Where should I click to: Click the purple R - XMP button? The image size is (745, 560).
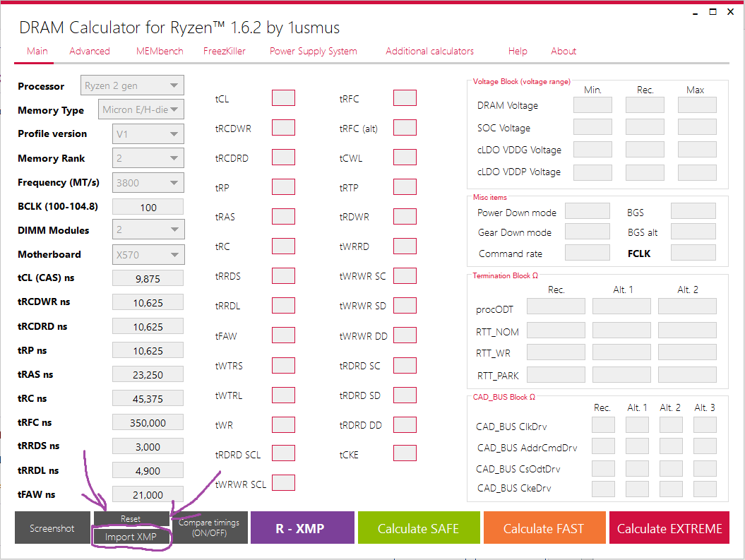pos(302,528)
